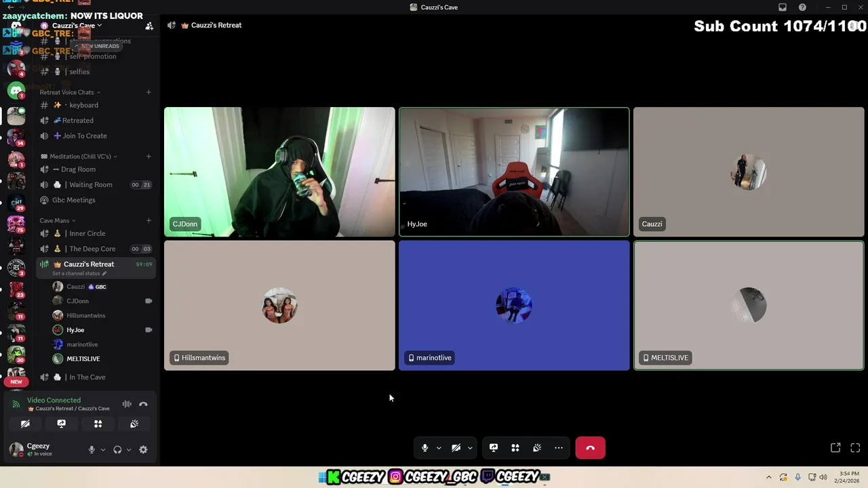Screen dimensions: 868x488
Task: Focus HyJoe's video tile
Action: (514, 171)
